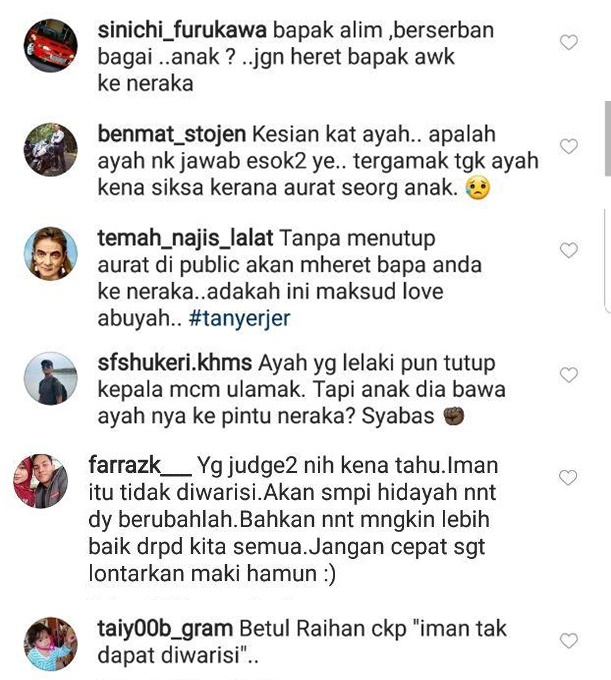
Task: Open the temah_najis_lalat username profile
Action: pyautogui.click(x=185, y=239)
